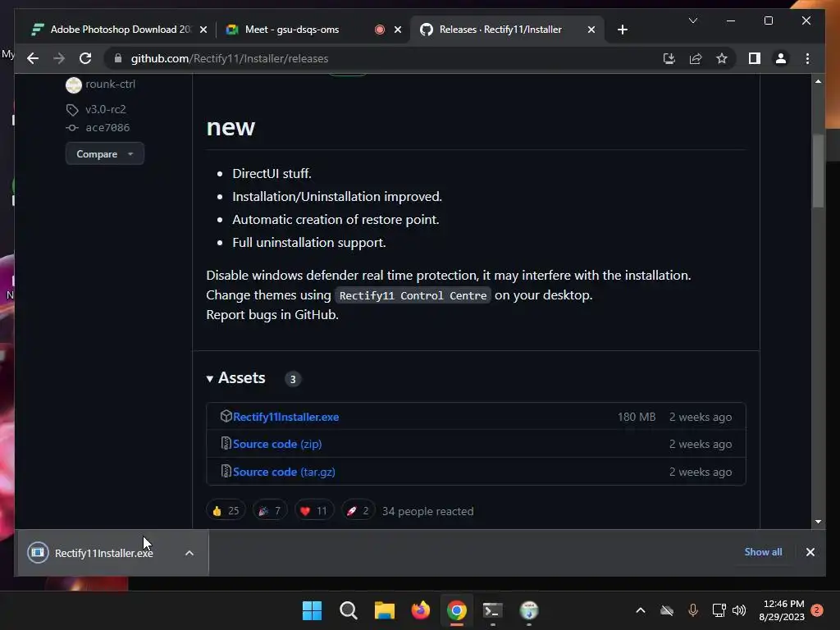The height and width of the screenshot is (630, 840).
Task: Open the browser side panel
Action: click(755, 58)
